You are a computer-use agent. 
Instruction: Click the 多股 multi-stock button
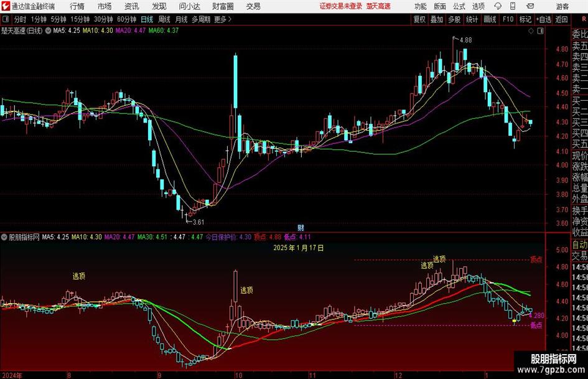coord(454,19)
